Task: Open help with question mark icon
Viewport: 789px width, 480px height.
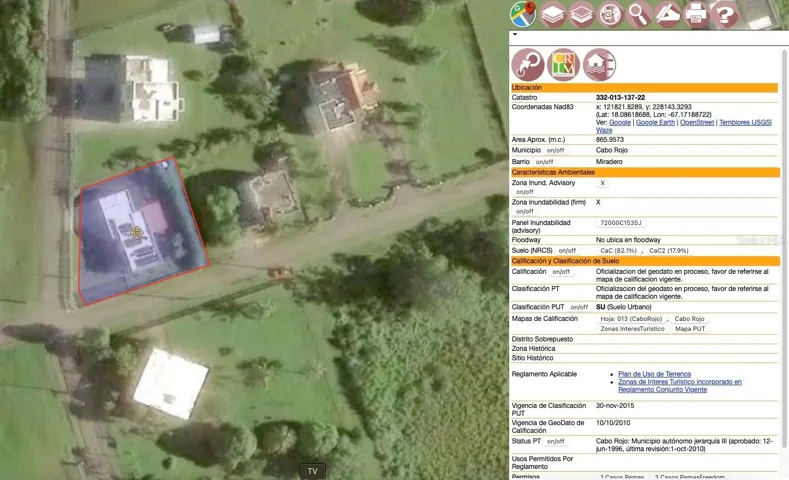Action: pos(725,14)
